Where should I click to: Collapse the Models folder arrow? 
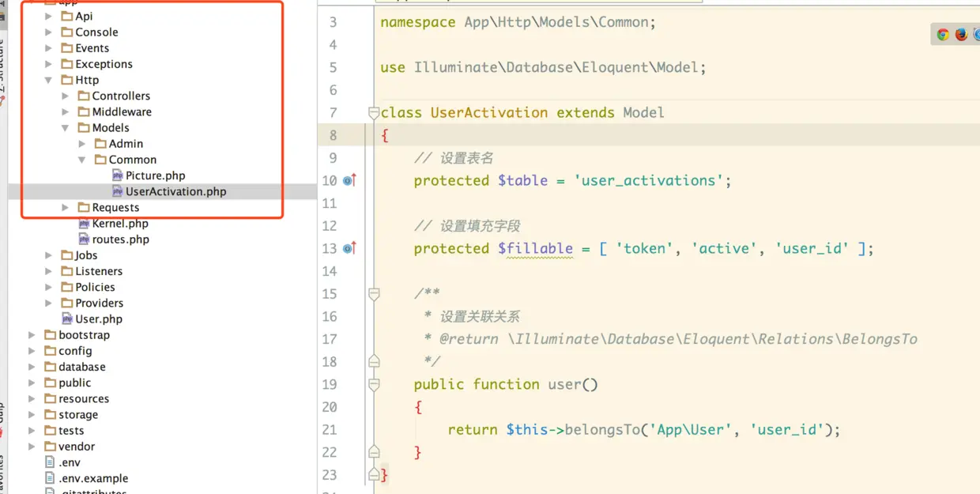[66, 127]
